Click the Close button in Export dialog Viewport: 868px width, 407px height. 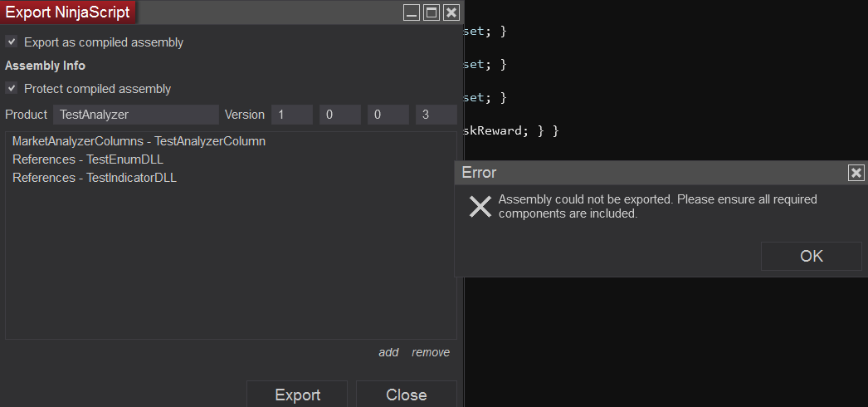click(x=407, y=395)
